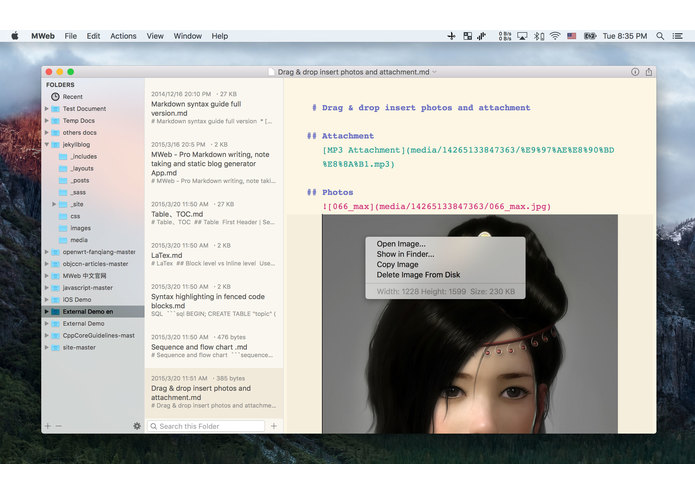The image size is (695, 494).
Task: Expand the _site subfolder
Action: [54, 204]
